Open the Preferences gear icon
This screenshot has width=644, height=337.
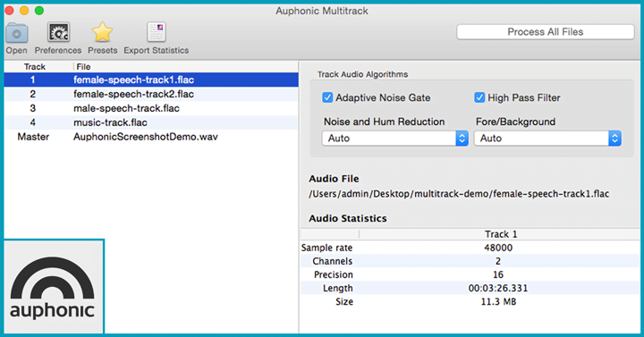58,32
